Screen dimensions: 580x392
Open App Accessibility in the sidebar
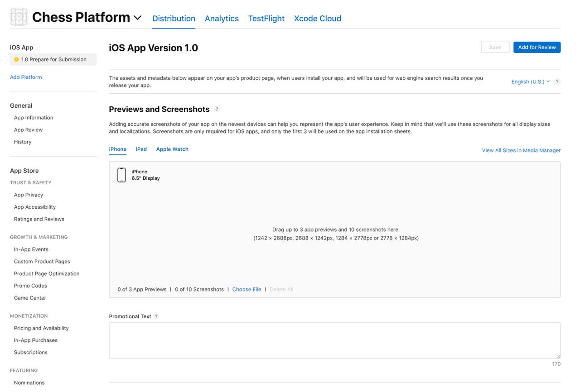[35, 207]
